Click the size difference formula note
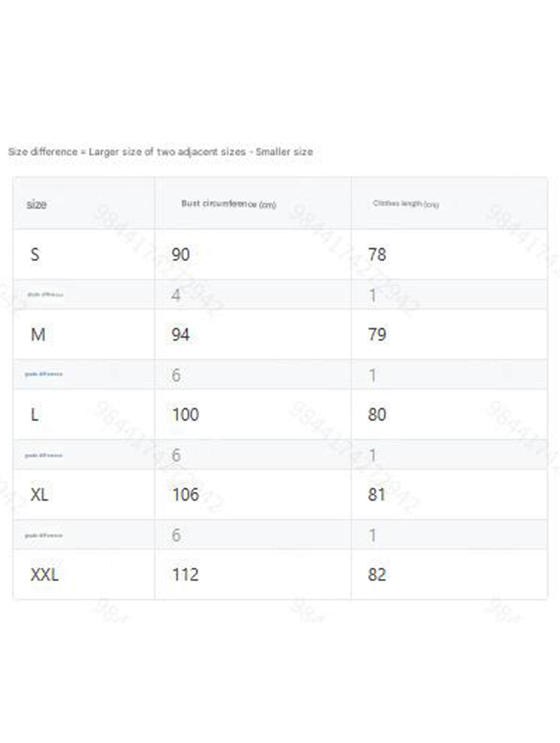 coord(161,152)
